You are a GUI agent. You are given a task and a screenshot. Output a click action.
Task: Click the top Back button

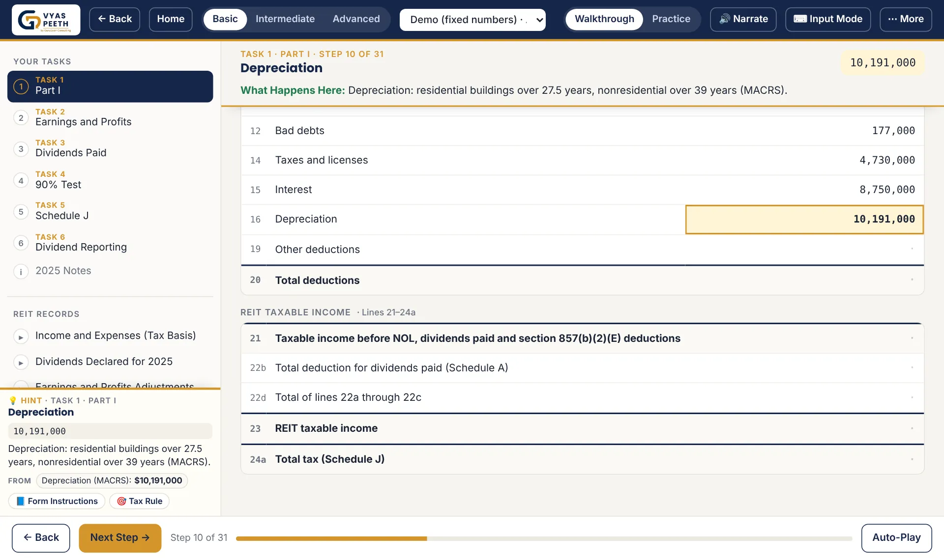click(115, 19)
